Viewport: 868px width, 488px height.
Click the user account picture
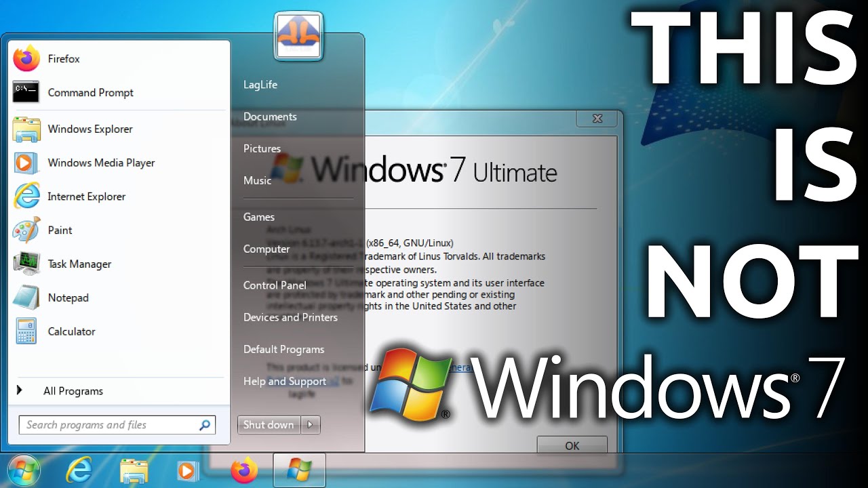click(299, 35)
